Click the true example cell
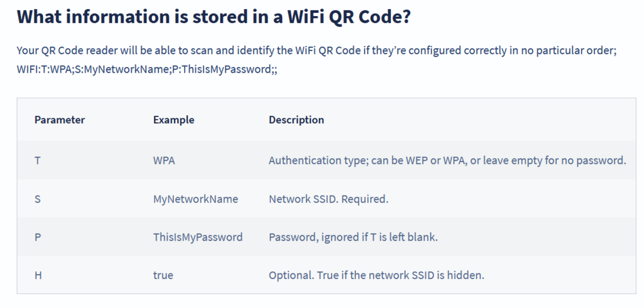 (163, 275)
